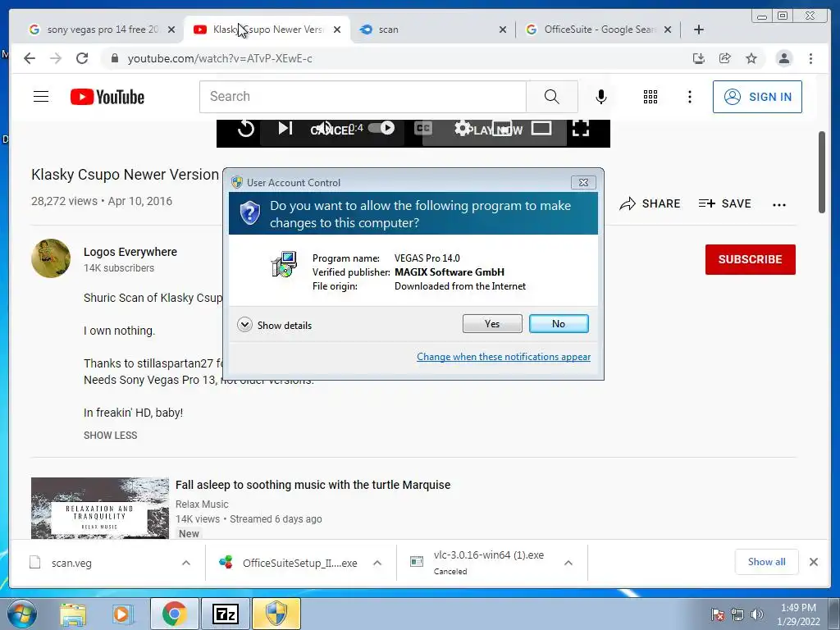Viewport: 840px width, 630px height.
Task: Close the OfficeSuite Google Search tab
Action: click(x=668, y=30)
